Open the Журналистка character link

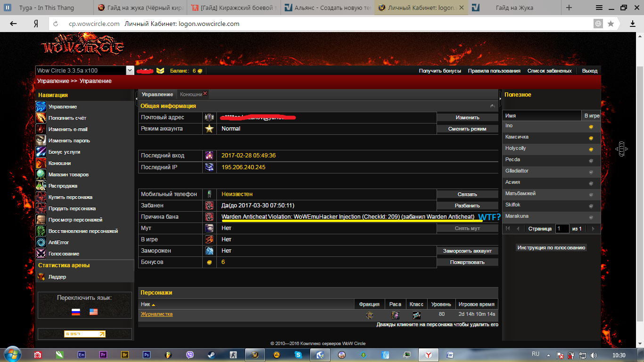tap(157, 314)
